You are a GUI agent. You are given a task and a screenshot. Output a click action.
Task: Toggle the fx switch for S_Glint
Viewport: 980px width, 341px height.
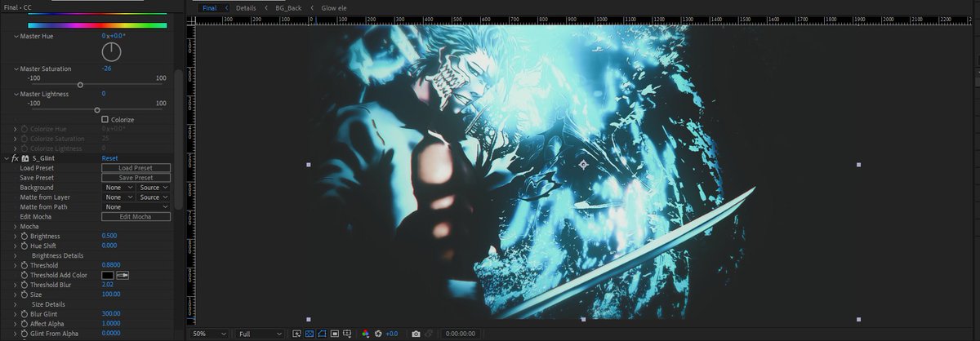click(x=15, y=157)
